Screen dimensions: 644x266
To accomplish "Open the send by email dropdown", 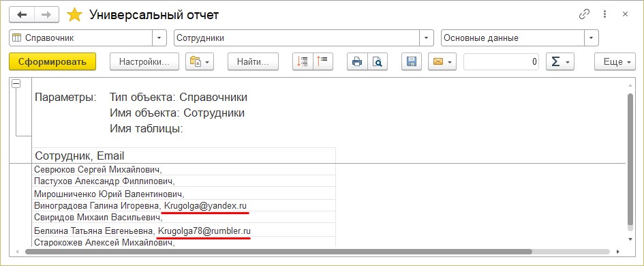I will click(x=442, y=61).
